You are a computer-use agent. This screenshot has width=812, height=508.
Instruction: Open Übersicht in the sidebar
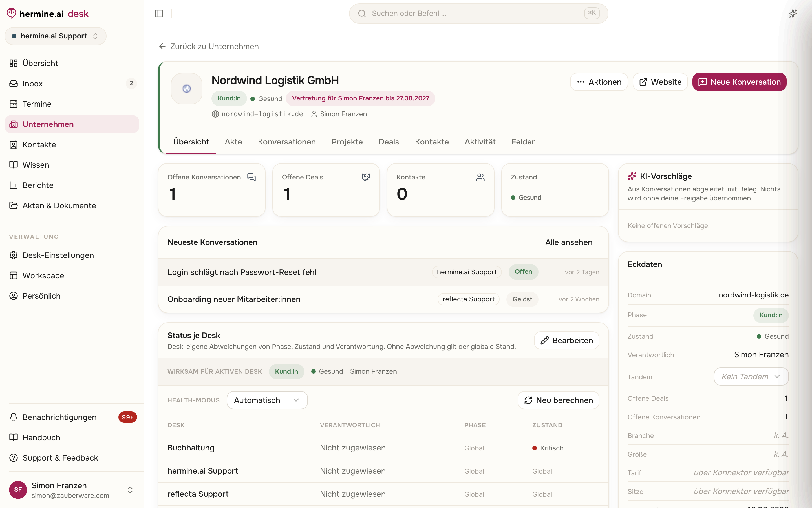72,63
